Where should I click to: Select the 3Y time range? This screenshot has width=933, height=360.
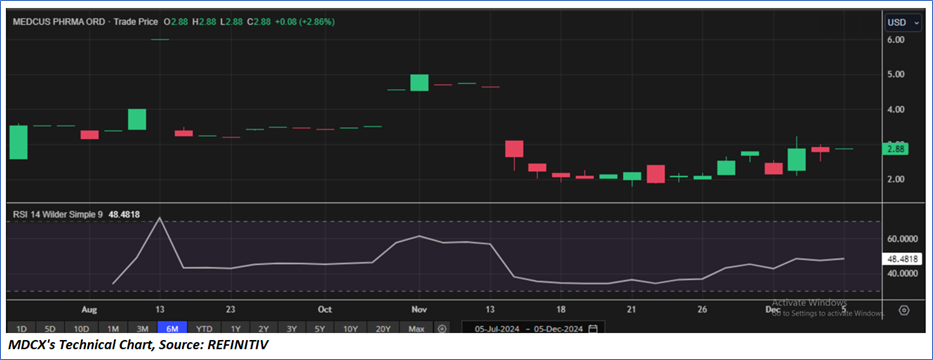click(x=292, y=328)
